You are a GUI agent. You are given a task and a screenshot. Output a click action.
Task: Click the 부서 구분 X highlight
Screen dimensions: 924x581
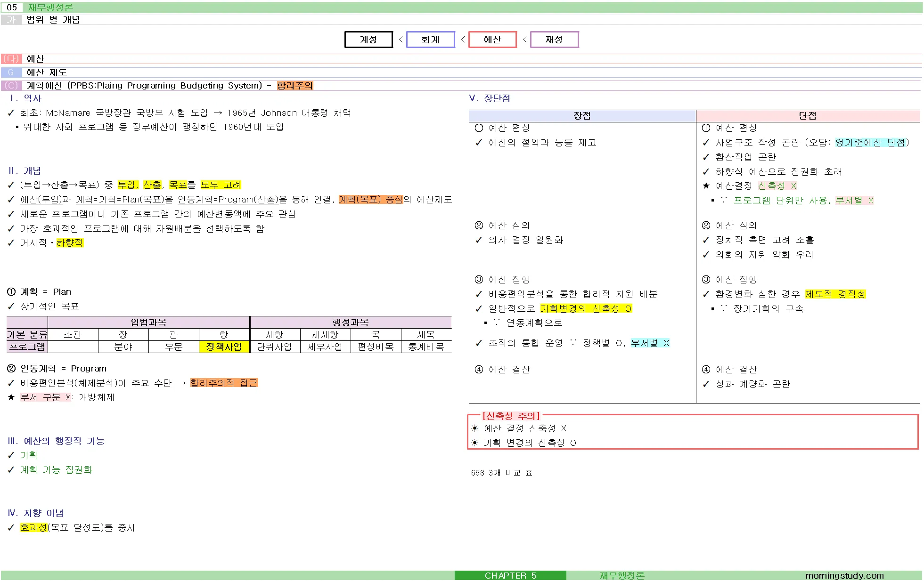pos(46,397)
